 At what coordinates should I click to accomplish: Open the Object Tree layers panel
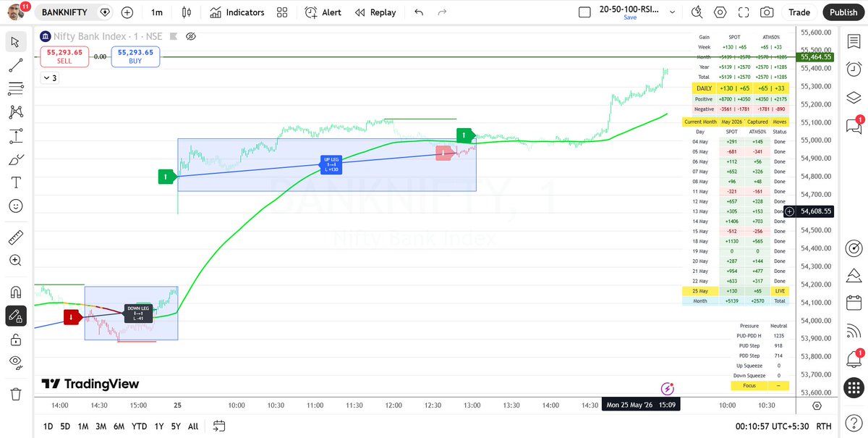(854, 98)
